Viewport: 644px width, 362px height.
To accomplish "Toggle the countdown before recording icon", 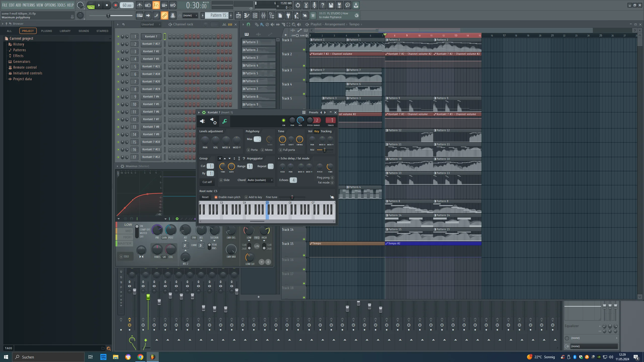I will pyautogui.click(x=156, y=5).
